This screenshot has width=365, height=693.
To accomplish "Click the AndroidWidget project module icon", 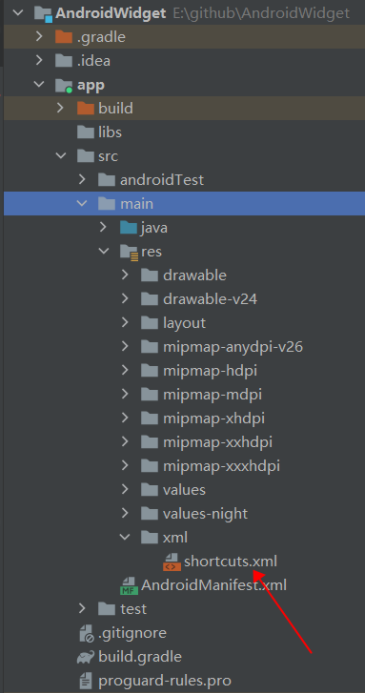I will 43,14.
